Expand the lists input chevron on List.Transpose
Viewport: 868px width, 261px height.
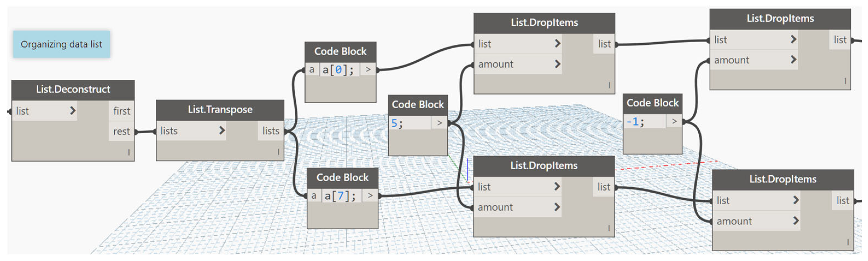(221, 130)
